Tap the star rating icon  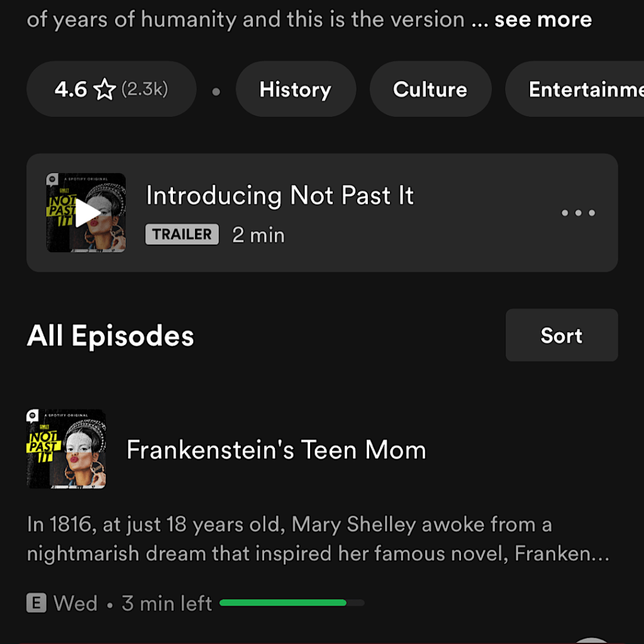[x=104, y=90]
